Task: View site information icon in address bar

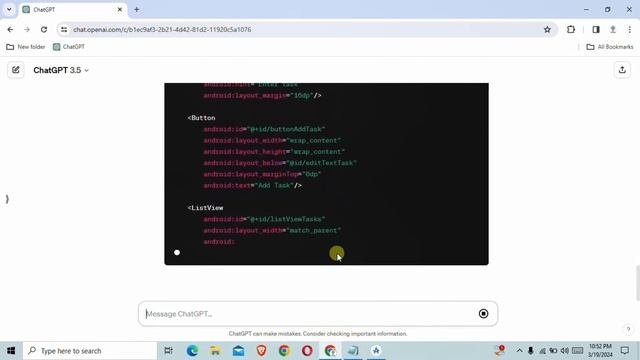Action: tap(64, 29)
